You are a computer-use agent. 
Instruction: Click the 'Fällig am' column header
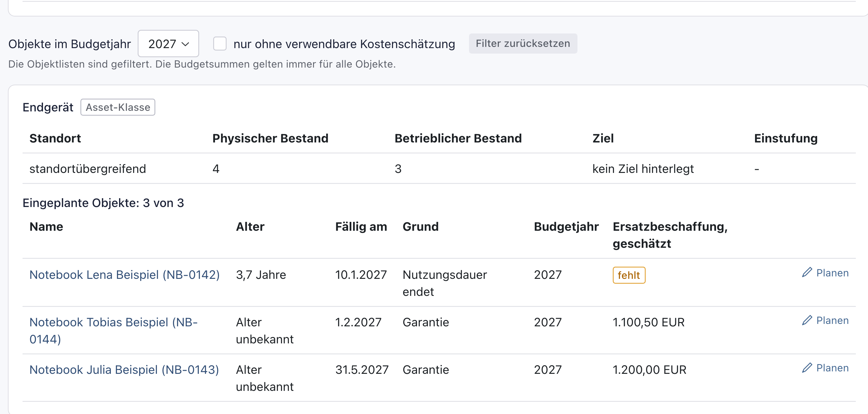(x=361, y=227)
